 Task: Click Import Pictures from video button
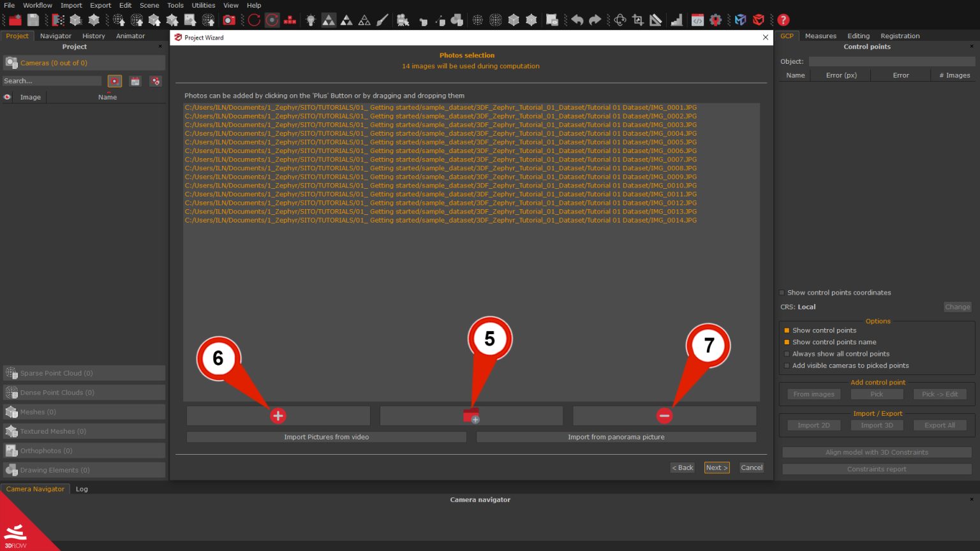pos(326,437)
